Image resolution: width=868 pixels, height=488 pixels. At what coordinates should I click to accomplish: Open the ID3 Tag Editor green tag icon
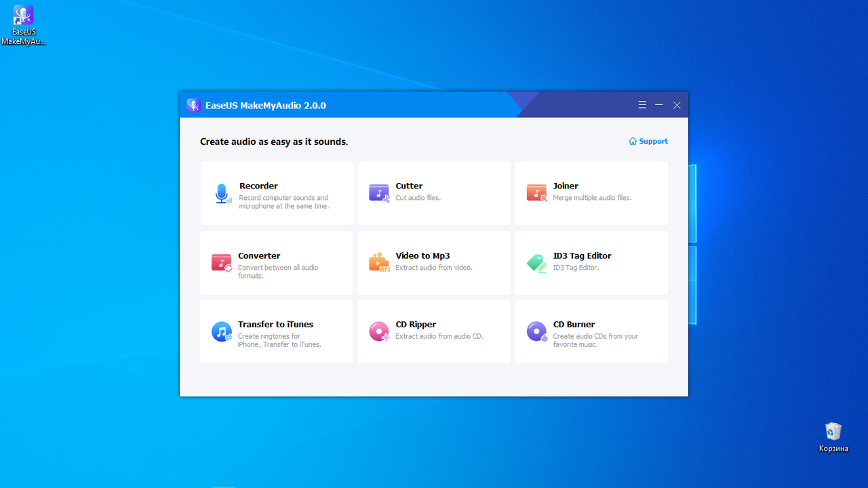[x=536, y=263]
